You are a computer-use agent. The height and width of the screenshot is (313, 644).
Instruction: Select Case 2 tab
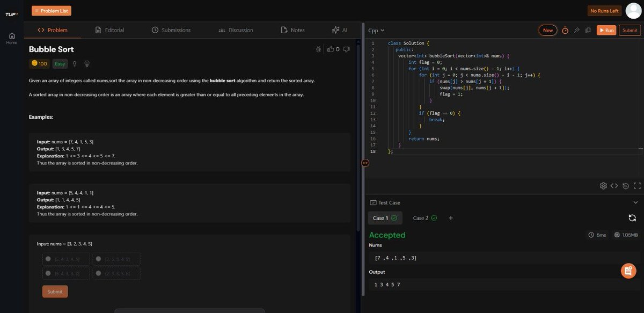425,218
